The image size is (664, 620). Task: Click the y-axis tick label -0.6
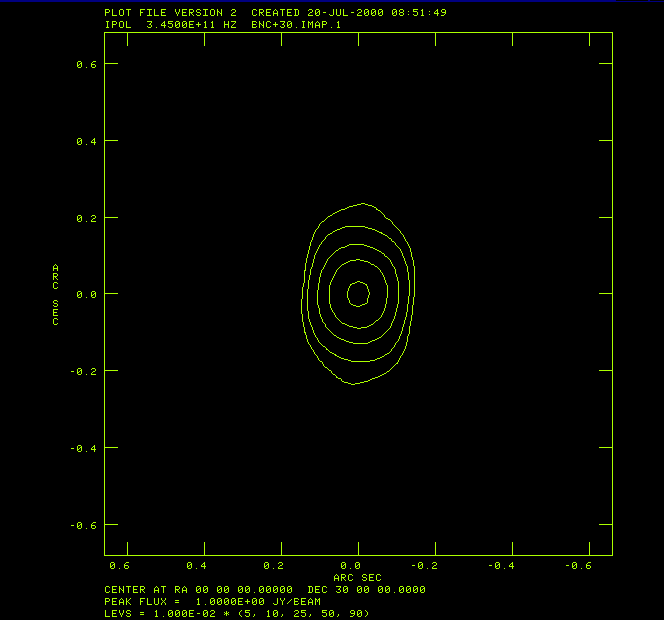[83, 526]
